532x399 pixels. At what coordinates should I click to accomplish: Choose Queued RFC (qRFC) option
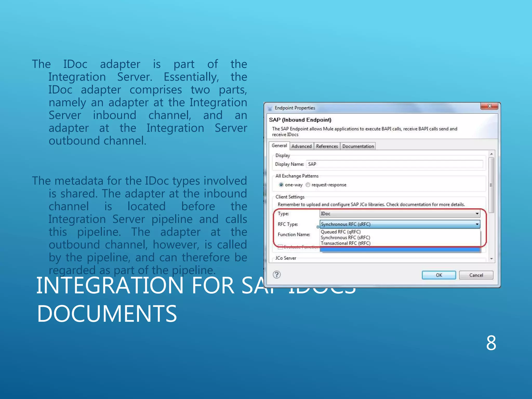[x=341, y=232]
